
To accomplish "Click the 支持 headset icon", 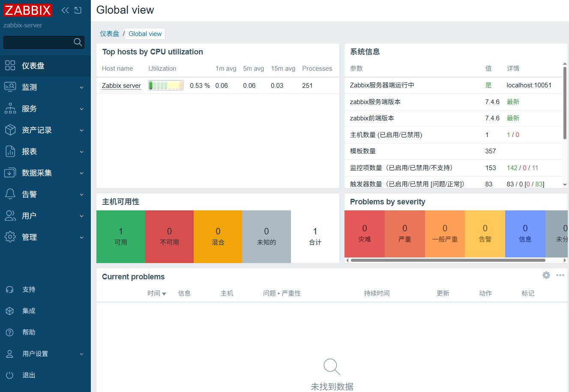I will 10,290.
